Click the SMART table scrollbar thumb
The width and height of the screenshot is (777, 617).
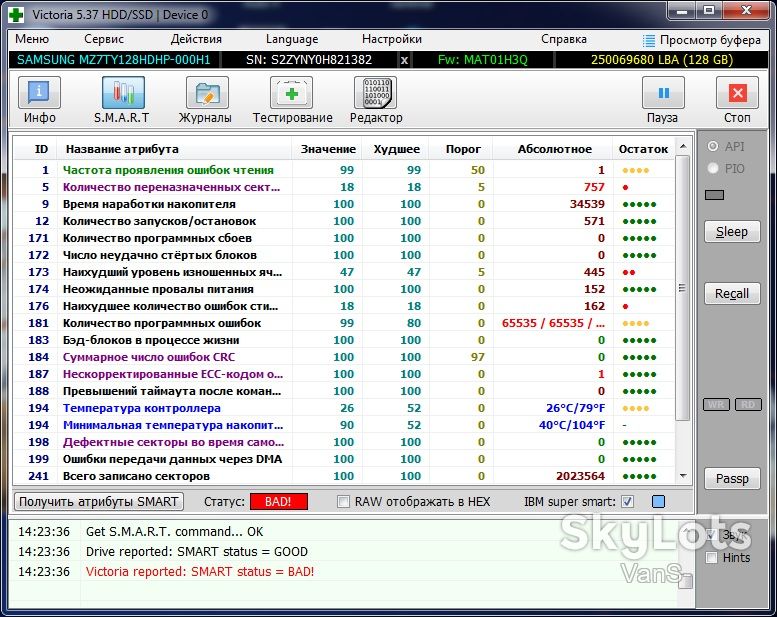click(x=682, y=288)
